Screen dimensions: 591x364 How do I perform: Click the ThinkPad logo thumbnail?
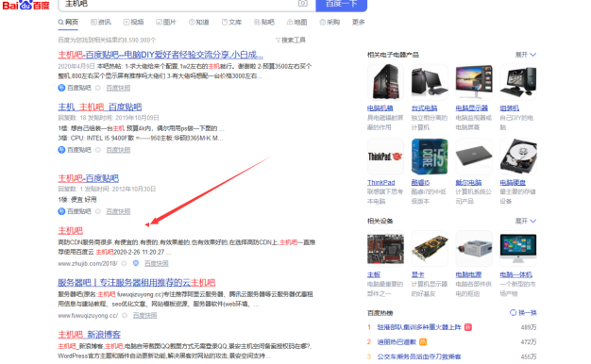pos(385,157)
